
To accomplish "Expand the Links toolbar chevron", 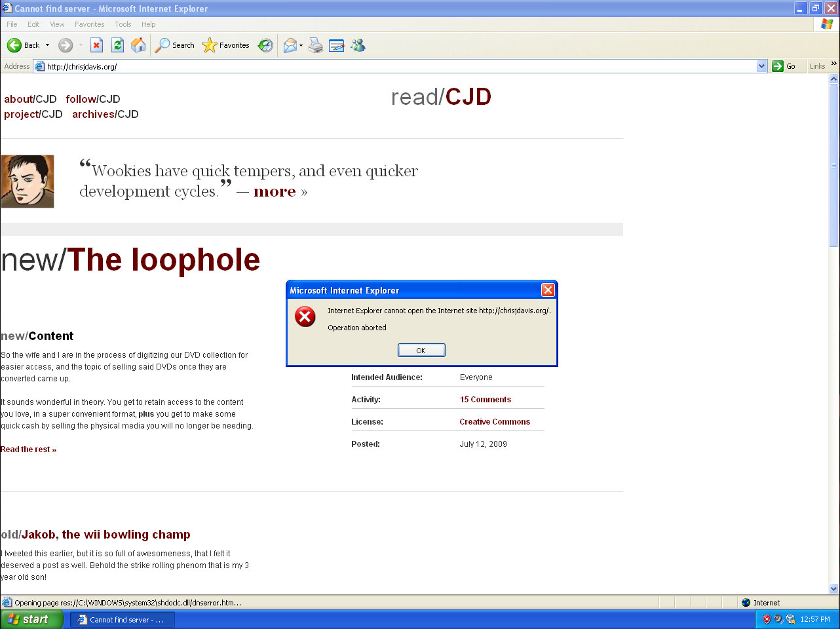I will coord(833,64).
